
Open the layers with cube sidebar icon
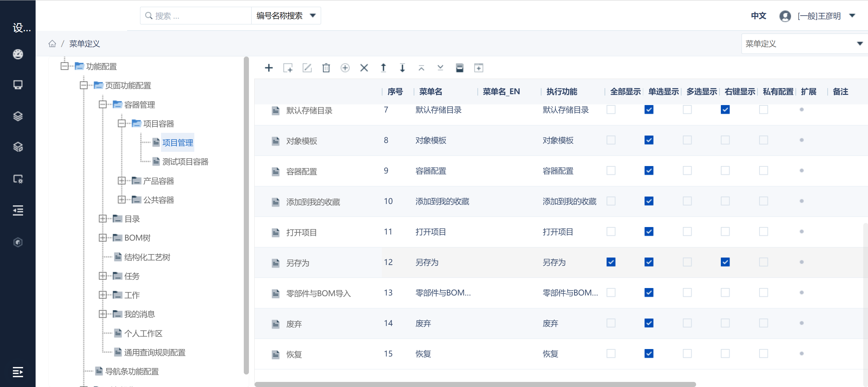(18, 147)
